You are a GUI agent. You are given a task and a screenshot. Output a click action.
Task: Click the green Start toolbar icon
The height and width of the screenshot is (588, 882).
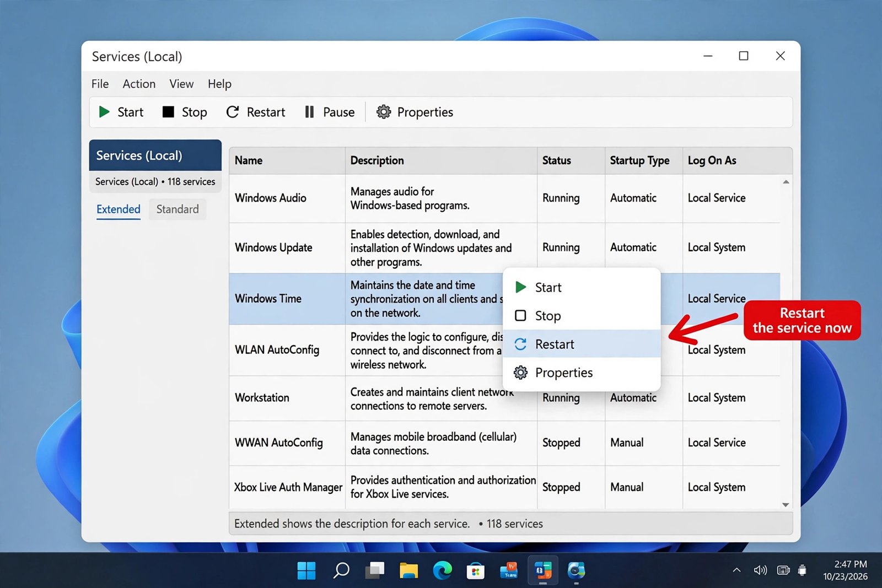tap(104, 112)
